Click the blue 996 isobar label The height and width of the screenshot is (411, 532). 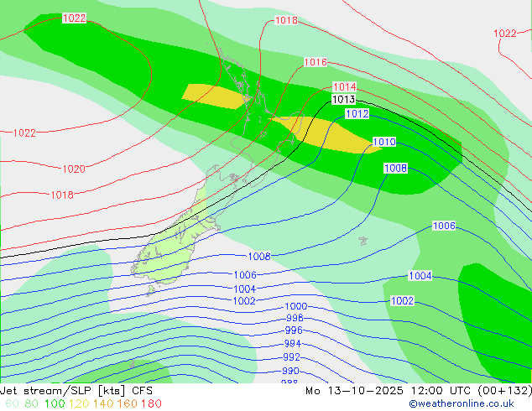(x=294, y=330)
